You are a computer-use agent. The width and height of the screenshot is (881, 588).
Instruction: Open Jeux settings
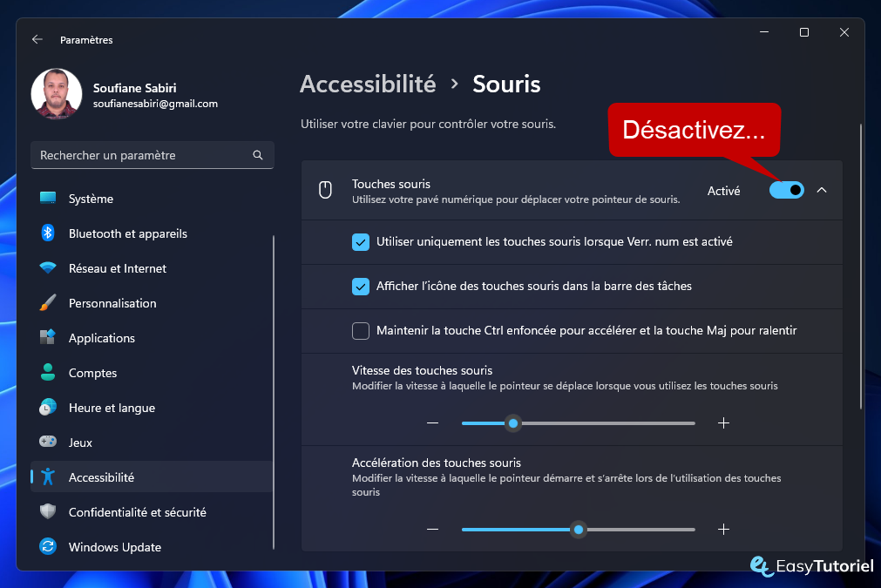pos(152,442)
